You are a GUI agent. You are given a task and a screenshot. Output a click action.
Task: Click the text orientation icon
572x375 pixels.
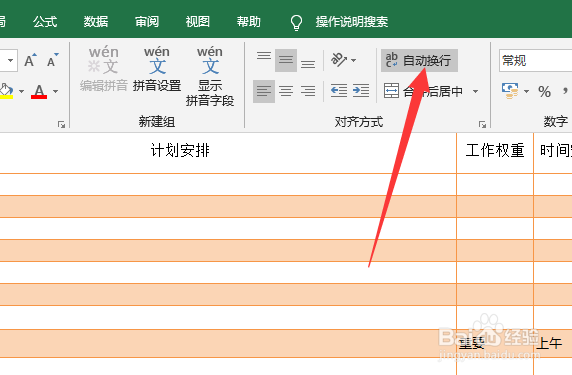pos(339,60)
